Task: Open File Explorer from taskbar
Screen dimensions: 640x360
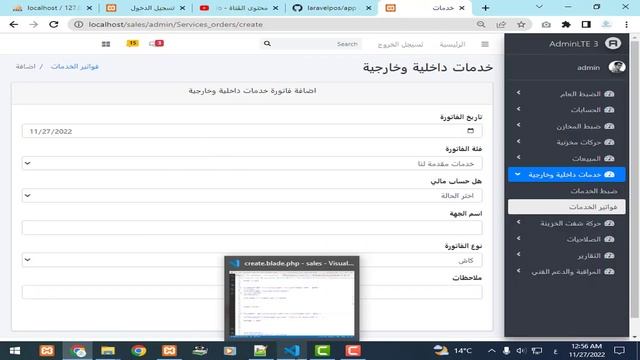Action: click(108, 351)
